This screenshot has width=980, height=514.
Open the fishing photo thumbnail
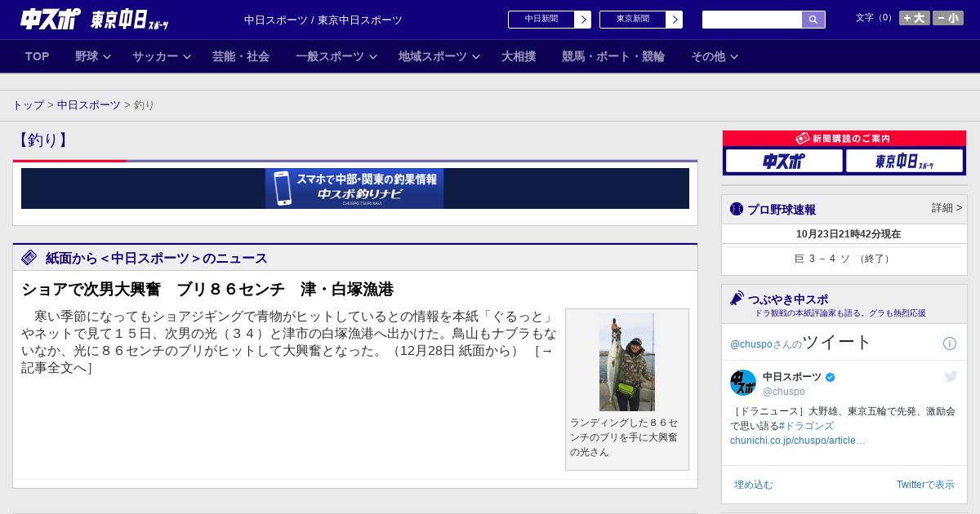627,362
